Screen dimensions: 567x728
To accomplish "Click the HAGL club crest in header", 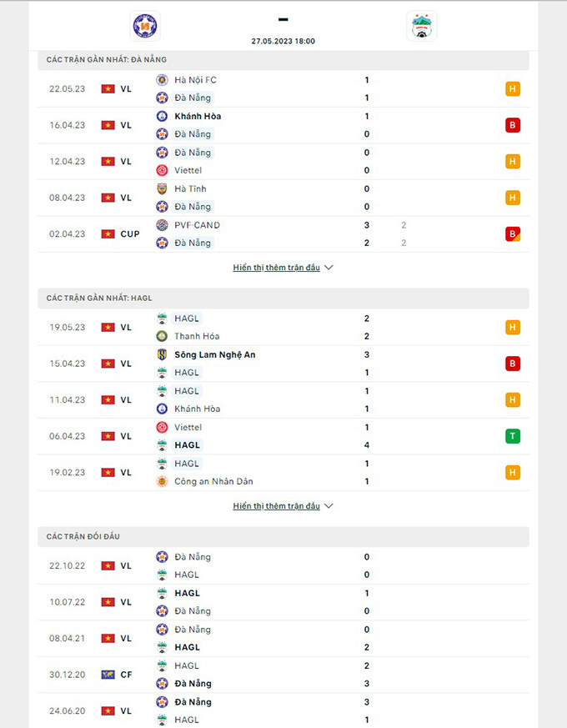I will click(x=421, y=26).
